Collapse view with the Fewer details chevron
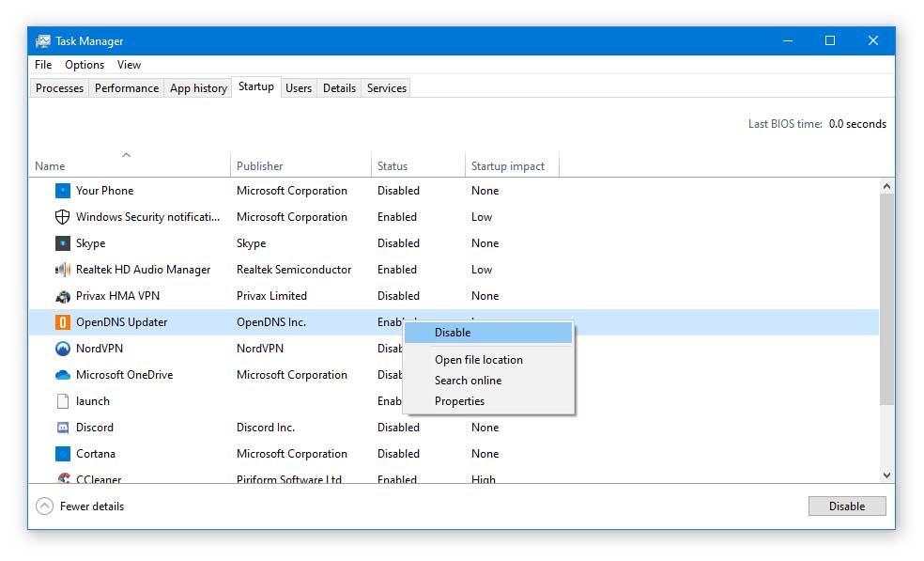The image size is (924, 561). (x=44, y=506)
